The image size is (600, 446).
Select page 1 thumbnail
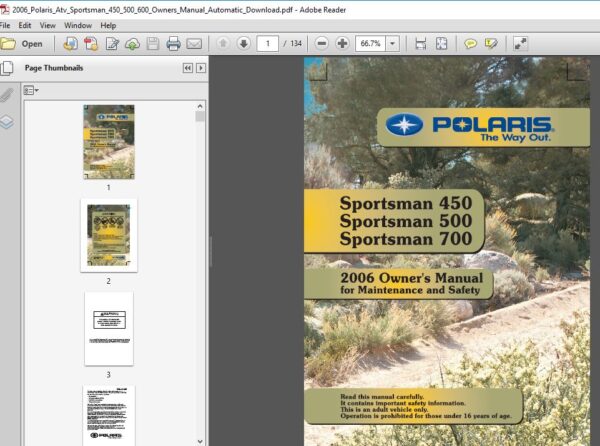(109, 142)
